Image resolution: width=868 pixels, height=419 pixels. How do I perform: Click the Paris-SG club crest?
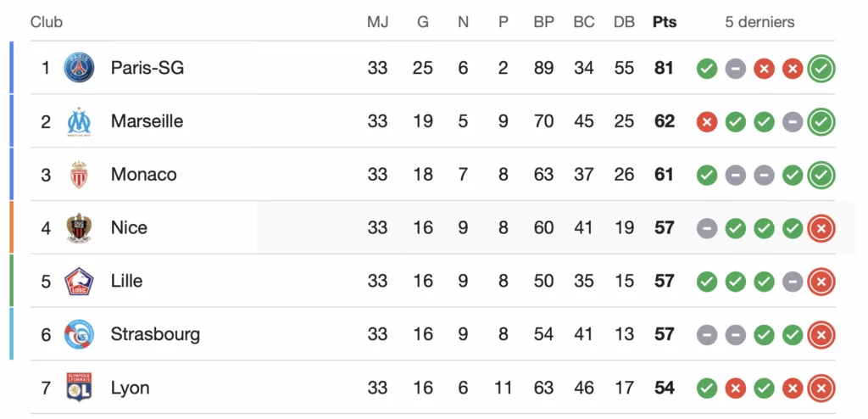[x=79, y=68]
